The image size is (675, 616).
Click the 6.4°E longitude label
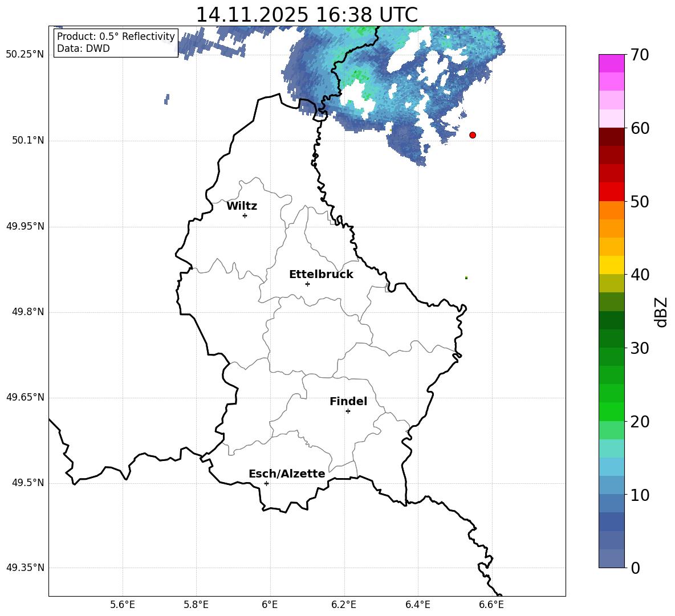point(417,605)
